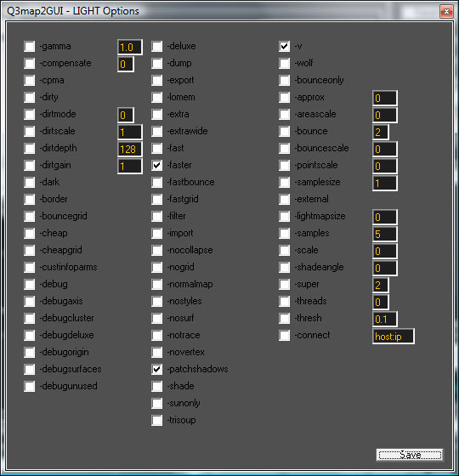Edit the -lightmapsize value field

point(385,218)
